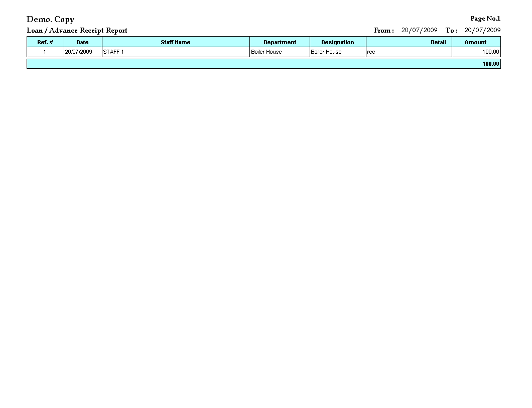Click the 'Department' column header
532x408 pixels.
tap(280, 42)
